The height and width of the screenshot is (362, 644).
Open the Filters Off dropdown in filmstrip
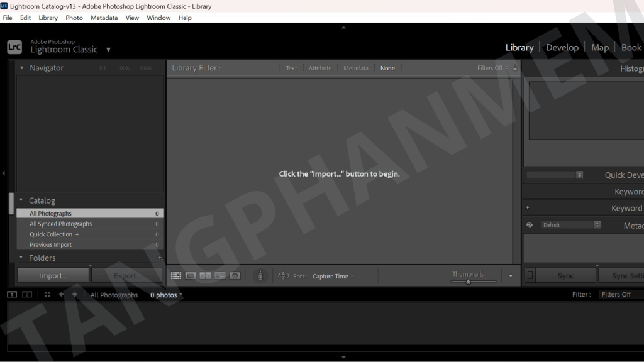pos(618,295)
